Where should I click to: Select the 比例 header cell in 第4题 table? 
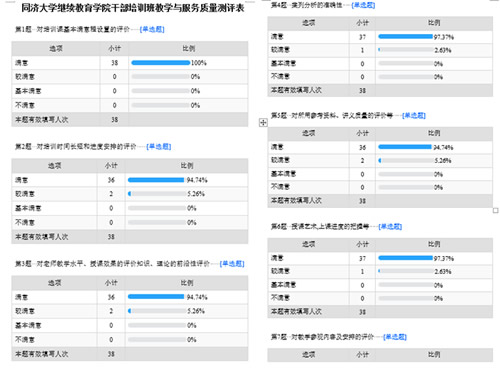[x=434, y=23]
